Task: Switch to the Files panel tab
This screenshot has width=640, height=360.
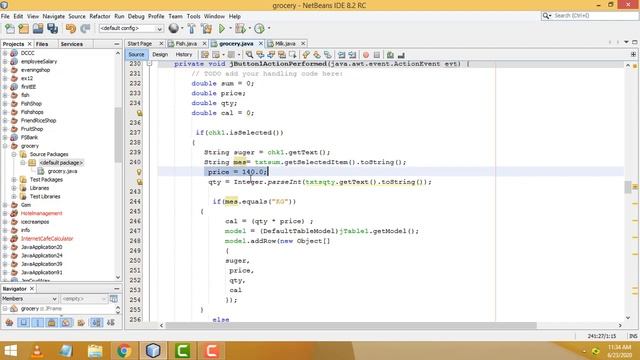Action: pyautogui.click(x=42, y=44)
